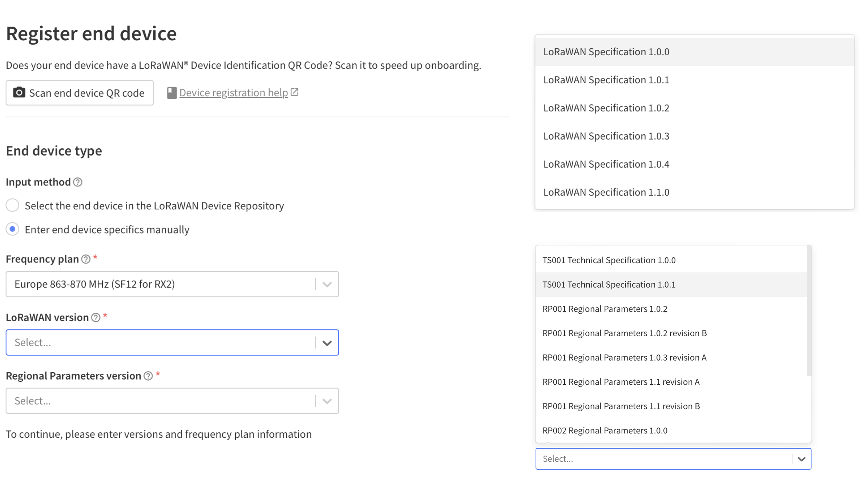Click the book icon beside registration help
This screenshot has height=493, width=868.
(x=171, y=93)
